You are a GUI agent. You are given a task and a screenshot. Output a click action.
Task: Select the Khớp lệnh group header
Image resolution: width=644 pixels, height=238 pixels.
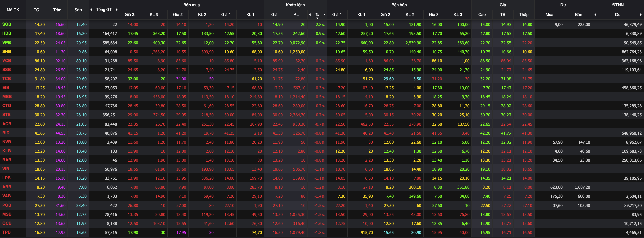pos(296,5)
